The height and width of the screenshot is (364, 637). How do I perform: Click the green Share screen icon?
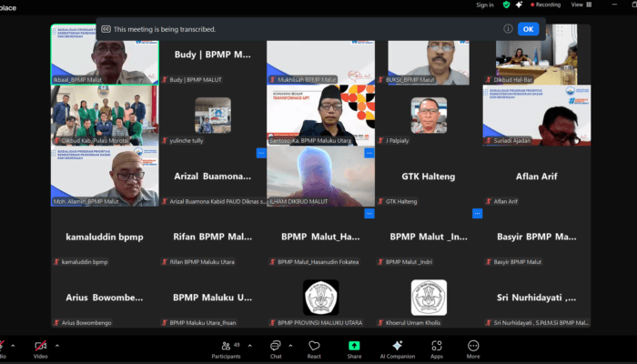coord(354,349)
